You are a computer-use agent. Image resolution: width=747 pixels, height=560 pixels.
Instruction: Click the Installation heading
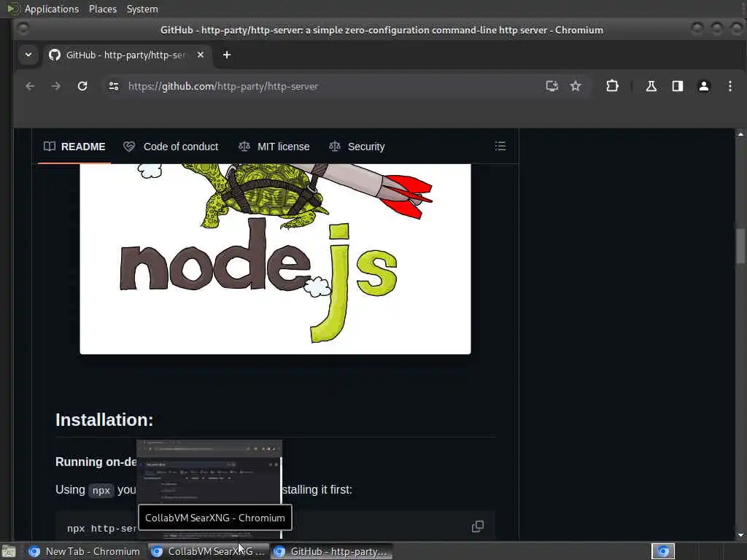(104, 420)
